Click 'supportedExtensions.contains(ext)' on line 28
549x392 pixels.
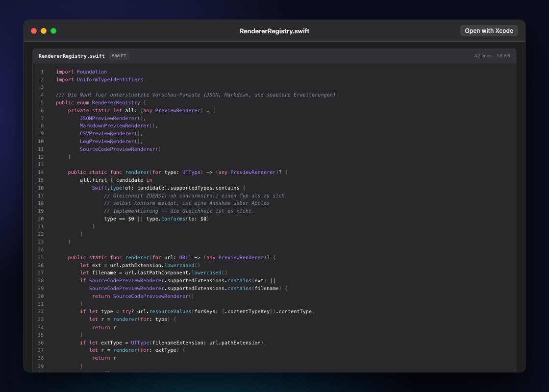[216, 281]
